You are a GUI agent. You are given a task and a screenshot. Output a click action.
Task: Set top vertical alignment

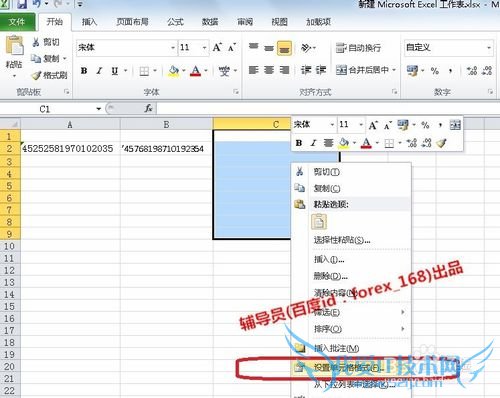coord(254,47)
